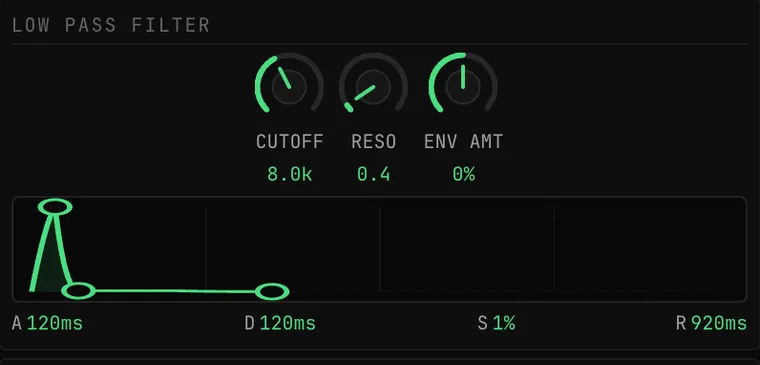Click the decay 120ms value

[x=288, y=323]
